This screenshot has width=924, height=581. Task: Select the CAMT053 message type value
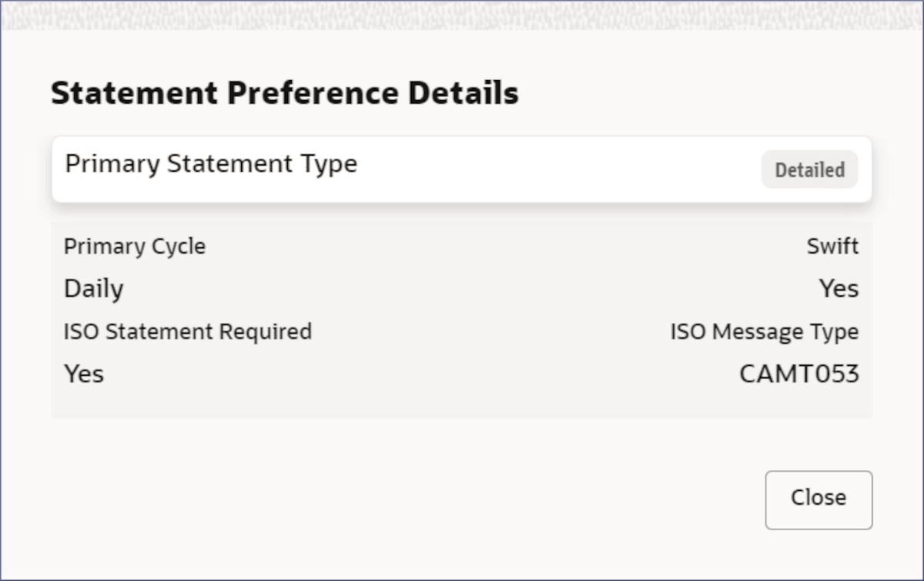point(798,374)
